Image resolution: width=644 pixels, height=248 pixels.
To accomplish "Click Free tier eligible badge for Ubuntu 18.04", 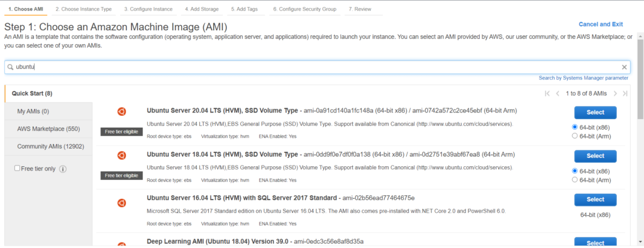I will [121, 176].
